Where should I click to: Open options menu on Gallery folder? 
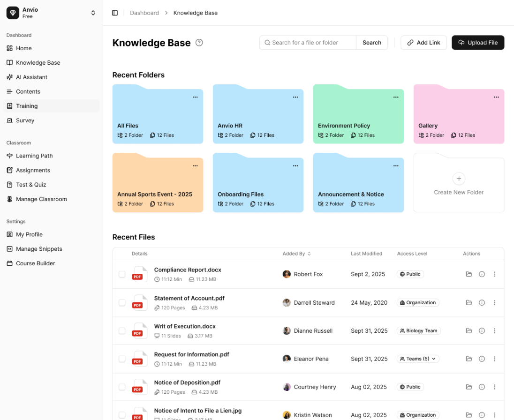pos(496,97)
